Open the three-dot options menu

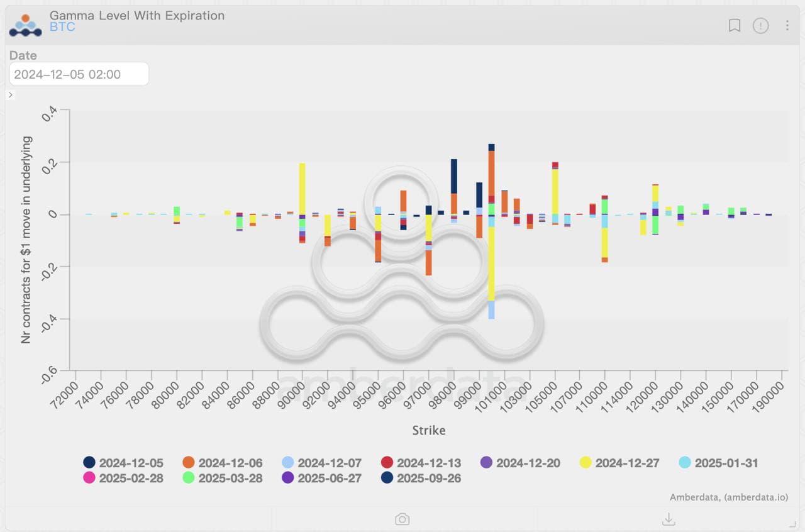click(x=787, y=25)
